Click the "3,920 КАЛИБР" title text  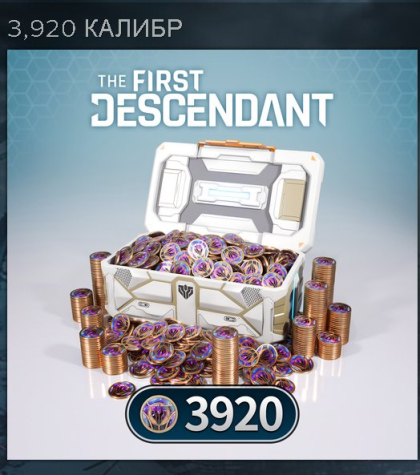tap(94, 28)
